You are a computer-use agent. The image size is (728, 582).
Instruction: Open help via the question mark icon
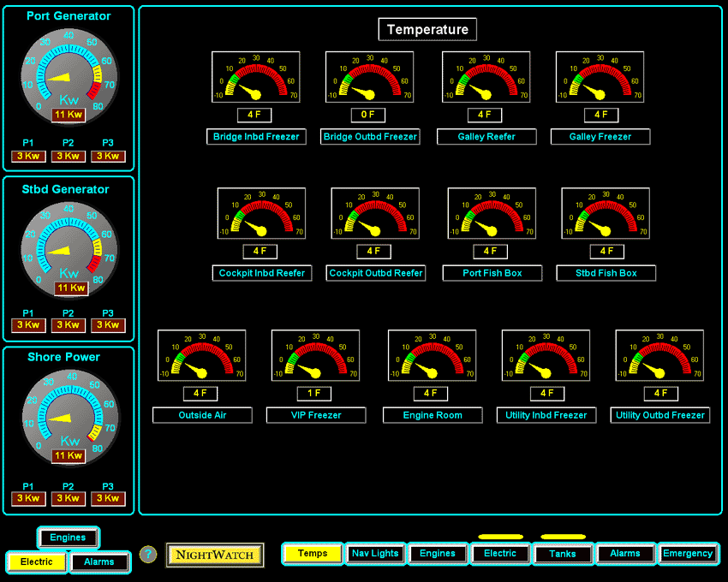[148, 555]
